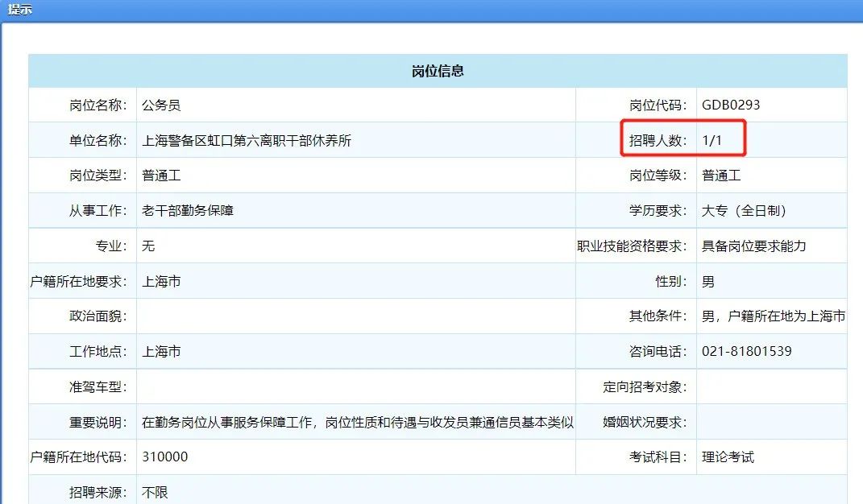This screenshot has width=863, height=504.
Task: Click the 岗位等级 label
Action: [658, 176]
